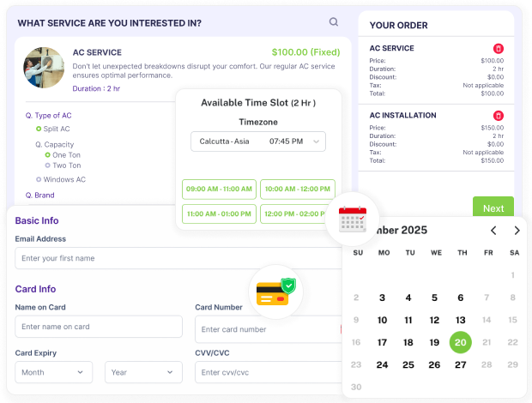The height and width of the screenshot is (403, 532).
Task: Focus the Name on Card field
Action: 99,327
